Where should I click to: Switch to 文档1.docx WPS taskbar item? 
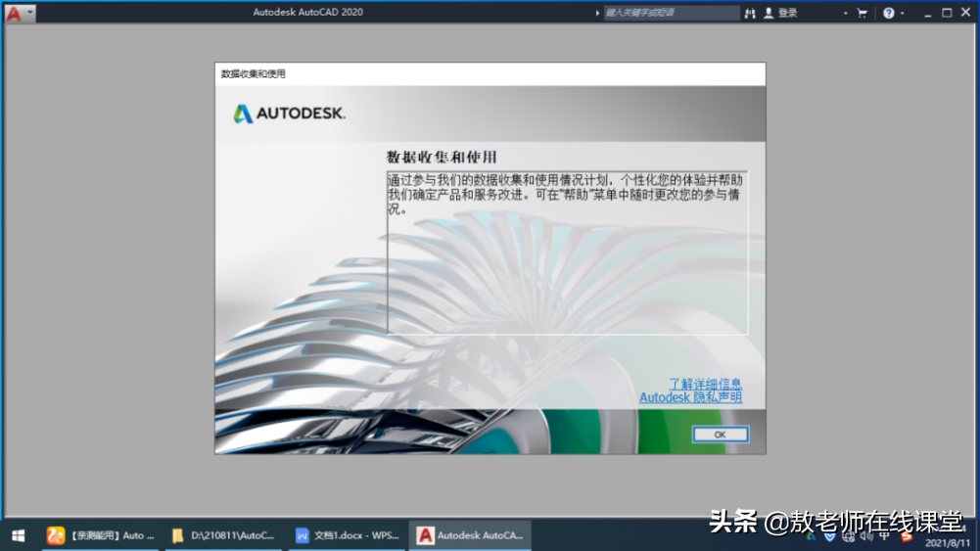pos(347,535)
